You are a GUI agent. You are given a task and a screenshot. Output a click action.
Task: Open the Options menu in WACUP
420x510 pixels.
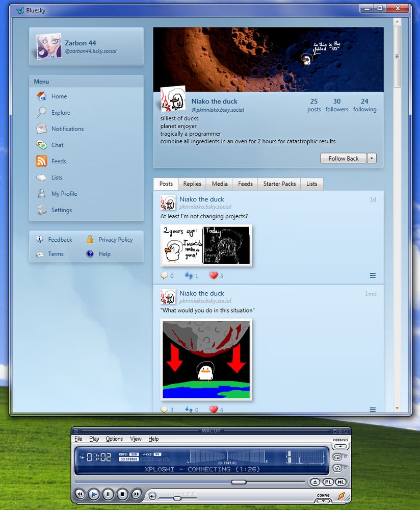pyautogui.click(x=114, y=439)
